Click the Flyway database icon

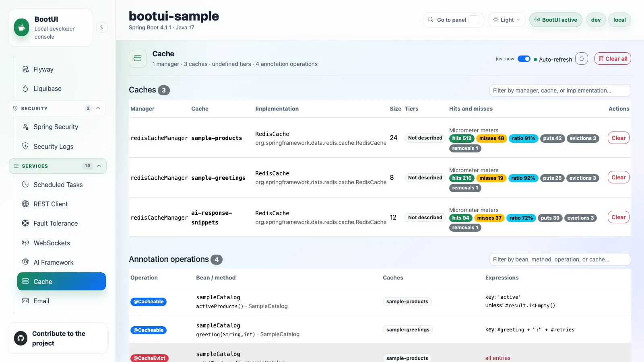pyautogui.click(x=25, y=69)
